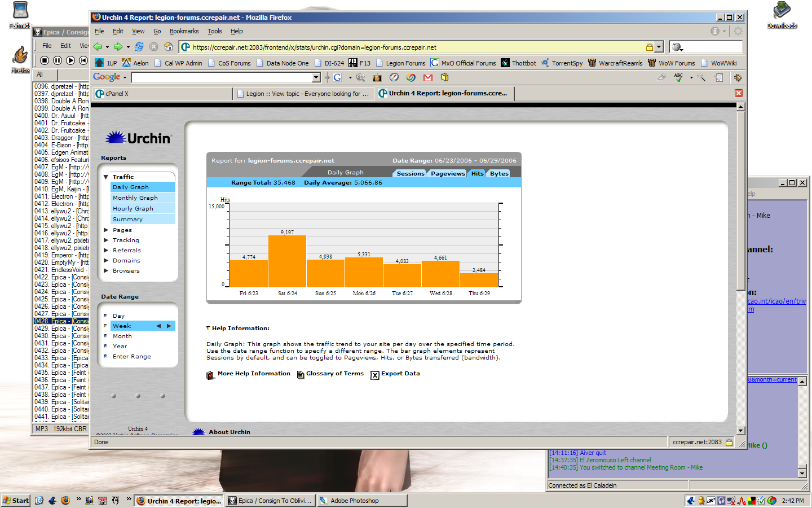Click the Firefox back arrow button
812x508 pixels.
pos(98,47)
